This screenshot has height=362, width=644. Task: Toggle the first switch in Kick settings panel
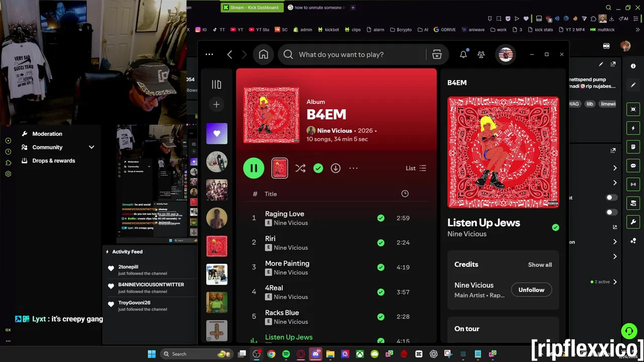(611, 198)
